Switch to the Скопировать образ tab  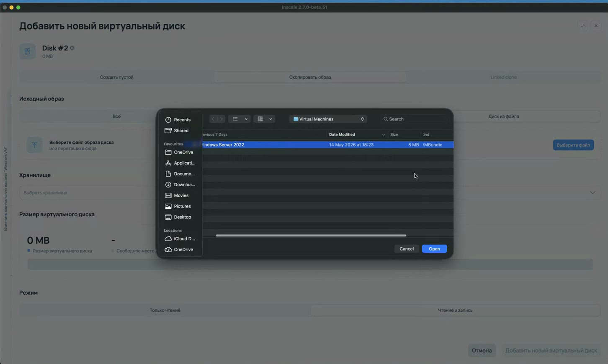pos(310,77)
